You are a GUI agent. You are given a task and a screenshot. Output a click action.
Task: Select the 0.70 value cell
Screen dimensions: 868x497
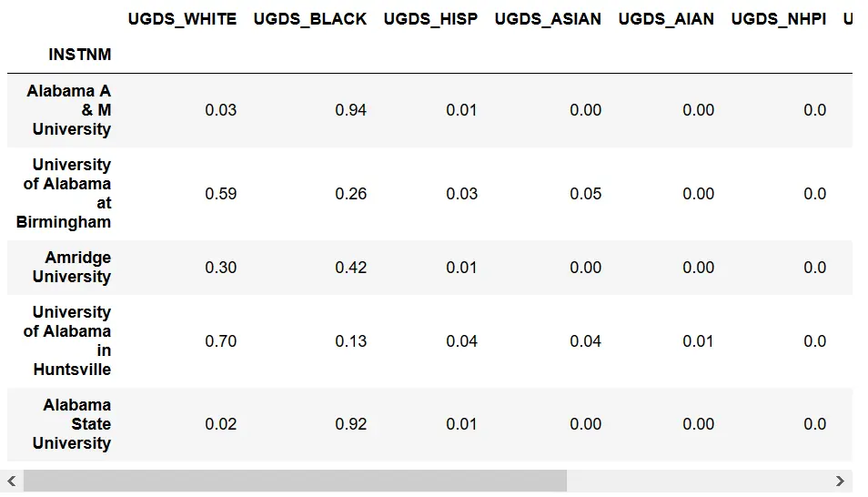pyautogui.click(x=220, y=341)
